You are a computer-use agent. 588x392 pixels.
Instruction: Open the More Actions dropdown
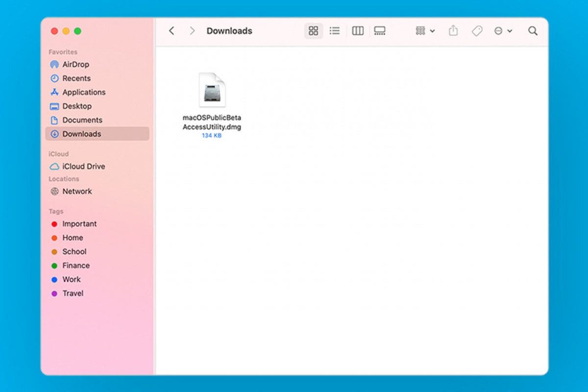[502, 30]
